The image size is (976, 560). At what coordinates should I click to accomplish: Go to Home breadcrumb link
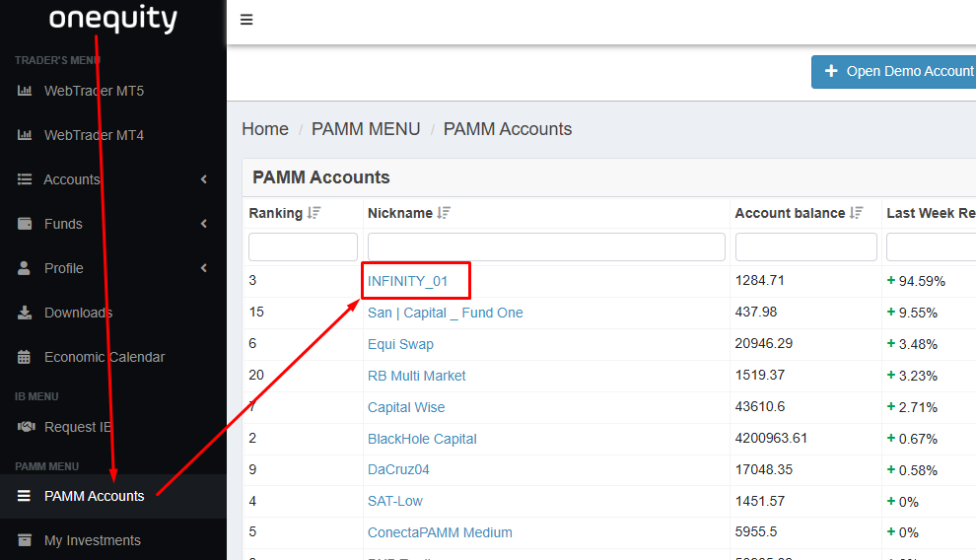pos(265,129)
